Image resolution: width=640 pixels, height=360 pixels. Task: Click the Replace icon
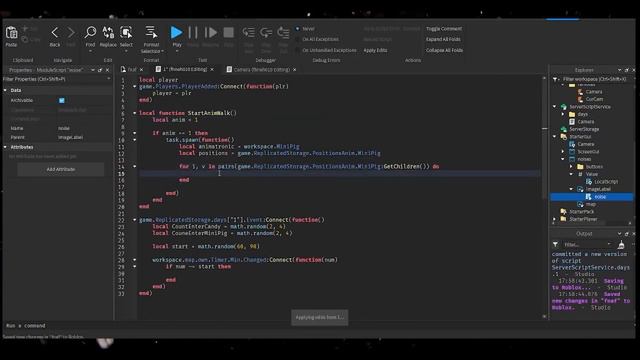(108, 32)
